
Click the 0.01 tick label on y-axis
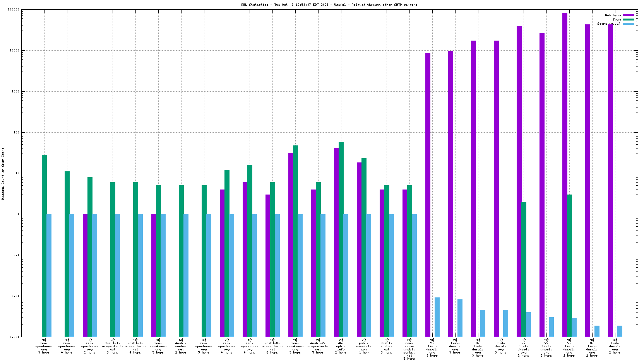pos(15,296)
